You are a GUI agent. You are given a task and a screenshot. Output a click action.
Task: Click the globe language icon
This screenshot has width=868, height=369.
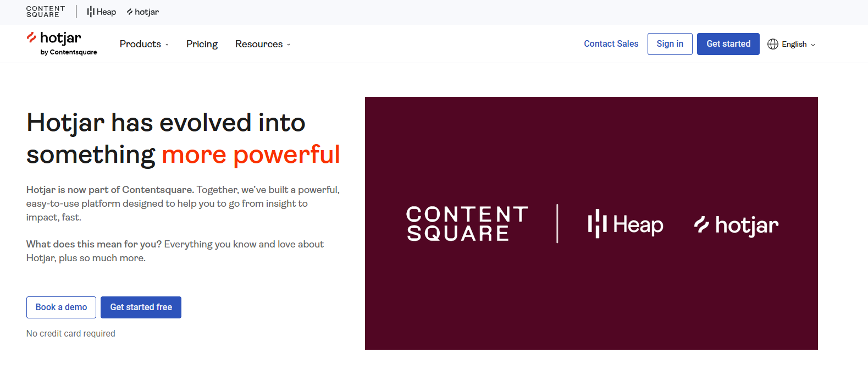click(x=773, y=44)
